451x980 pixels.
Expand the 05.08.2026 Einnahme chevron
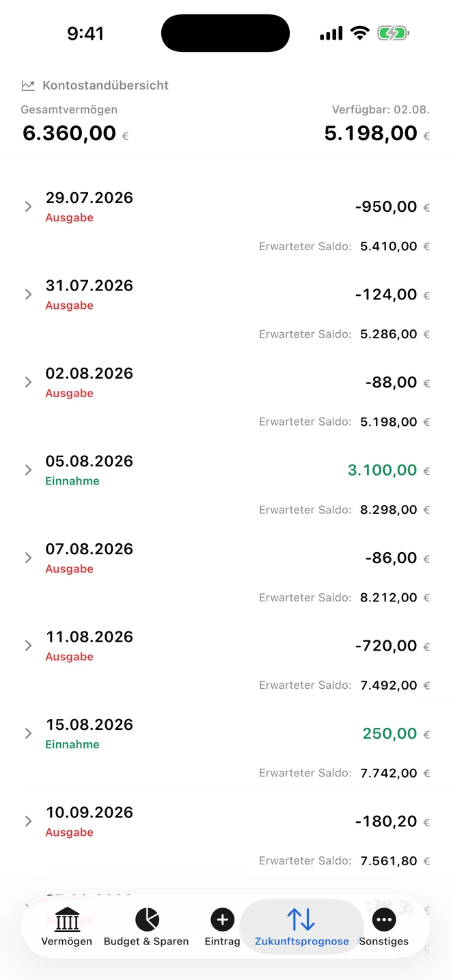point(28,470)
